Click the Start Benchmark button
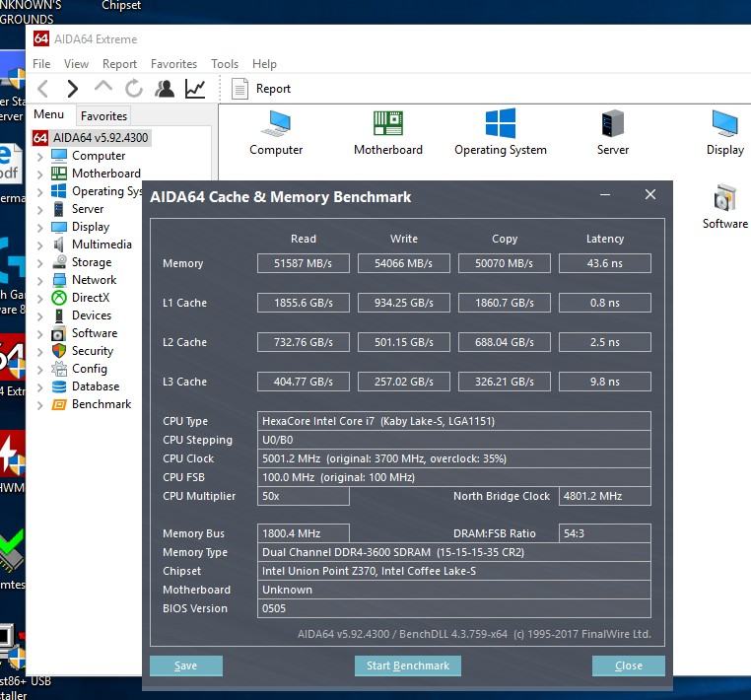The width and height of the screenshot is (751, 700). click(408, 665)
